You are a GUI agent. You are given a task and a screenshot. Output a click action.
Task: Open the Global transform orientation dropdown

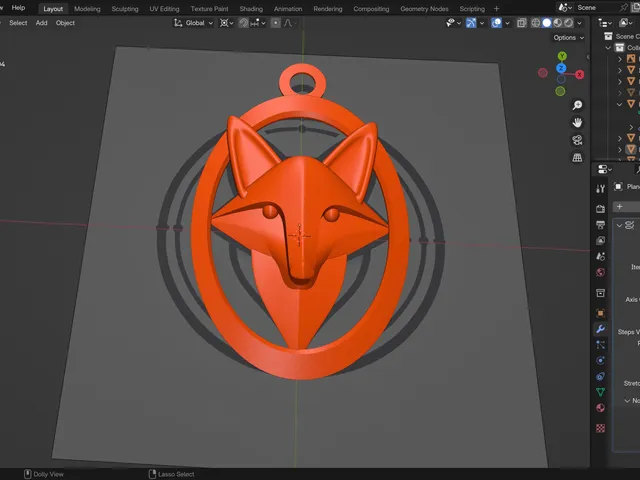(193, 23)
